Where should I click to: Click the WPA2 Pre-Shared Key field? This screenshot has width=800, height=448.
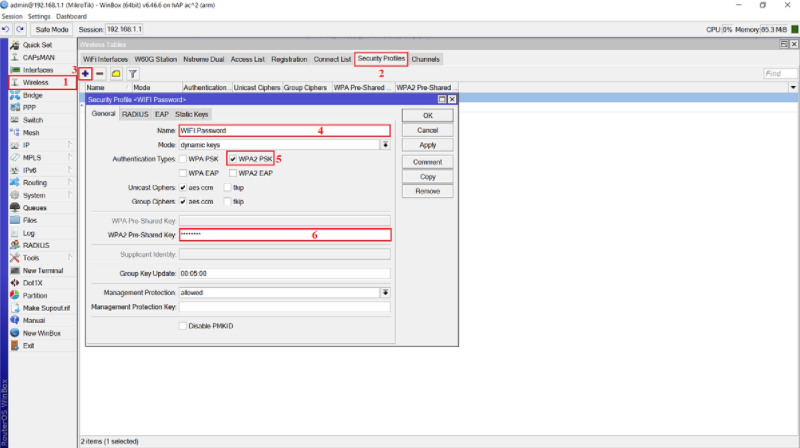tap(284, 234)
